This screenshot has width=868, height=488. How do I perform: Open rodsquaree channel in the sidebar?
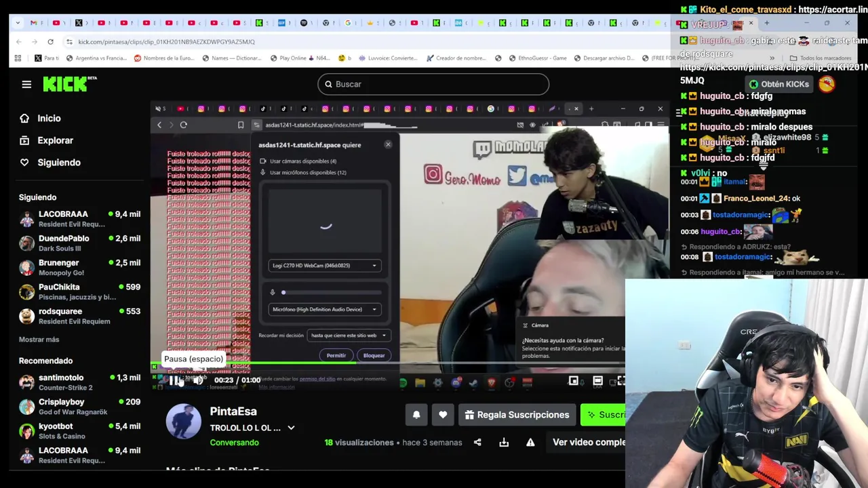coord(80,317)
